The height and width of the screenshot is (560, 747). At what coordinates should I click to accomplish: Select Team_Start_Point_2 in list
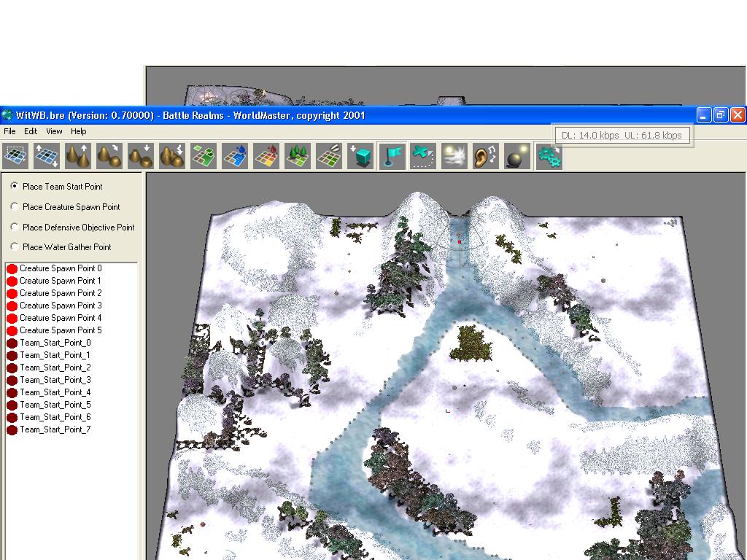tap(49, 367)
